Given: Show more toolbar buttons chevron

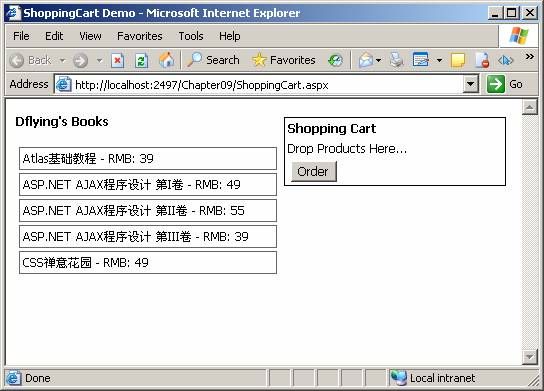Looking at the screenshot, I should (529, 56).
